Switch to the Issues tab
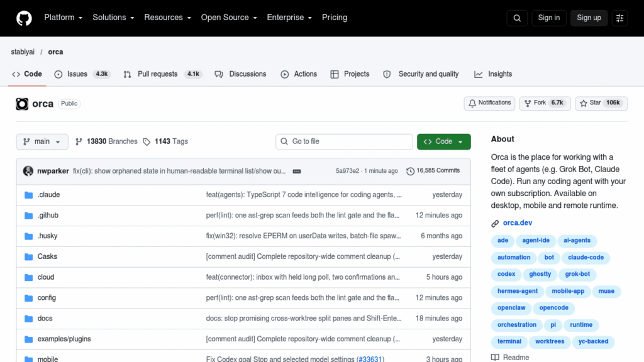This screenshot has width=644, height=362. pos(82,74)
